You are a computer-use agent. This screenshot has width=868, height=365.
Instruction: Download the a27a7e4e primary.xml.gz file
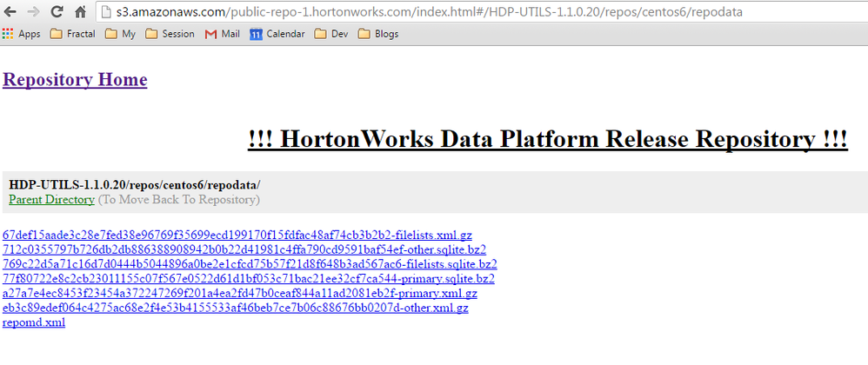click(240, 293)
